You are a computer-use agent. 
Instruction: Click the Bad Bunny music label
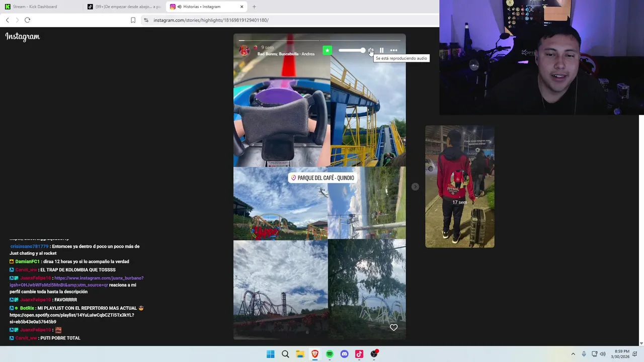click(x=286, y=54)
